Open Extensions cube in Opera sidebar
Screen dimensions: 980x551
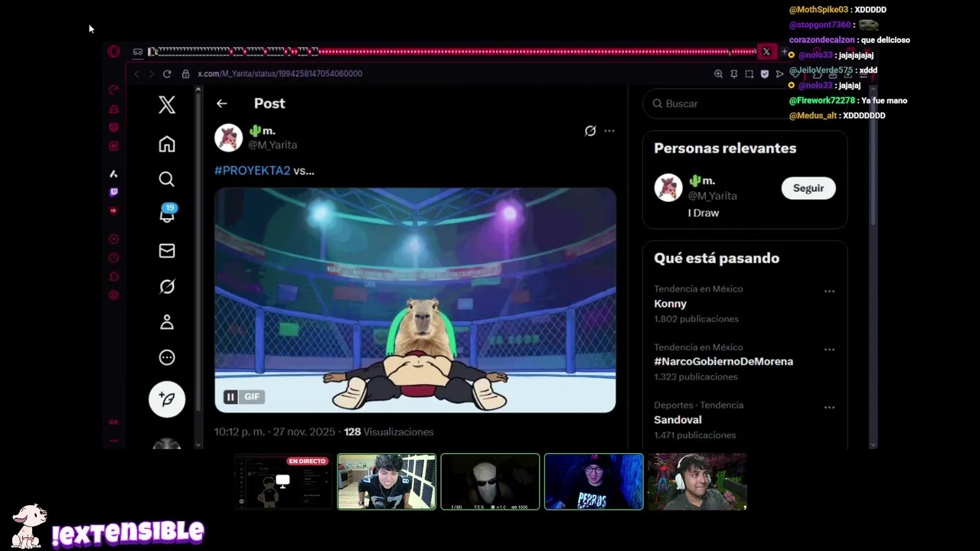click(114, 276)
